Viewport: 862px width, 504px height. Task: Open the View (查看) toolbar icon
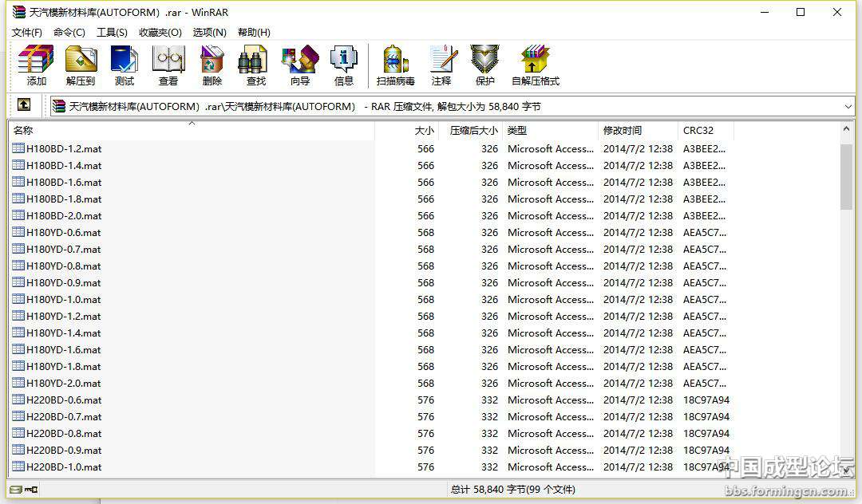168,65
